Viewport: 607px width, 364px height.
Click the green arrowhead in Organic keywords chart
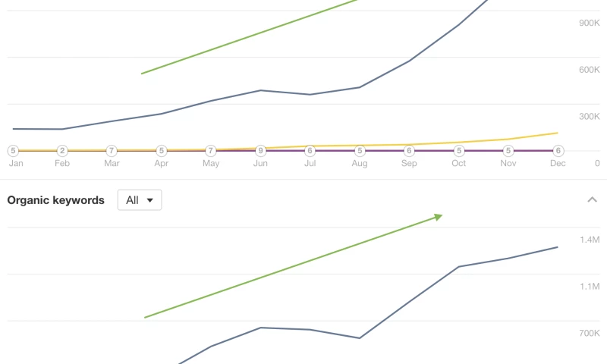[438, 218]
